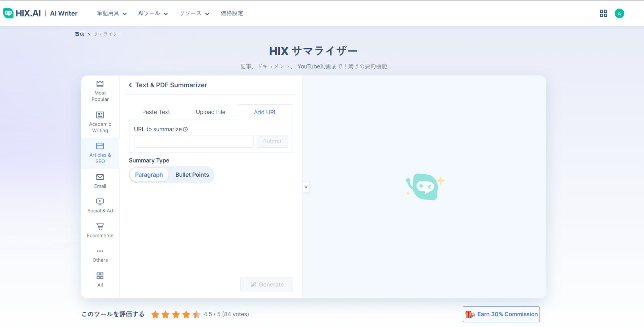Screen dimensions: 644x327
Task: Select the Social & Ad category icon
Action: click(100, 201)
